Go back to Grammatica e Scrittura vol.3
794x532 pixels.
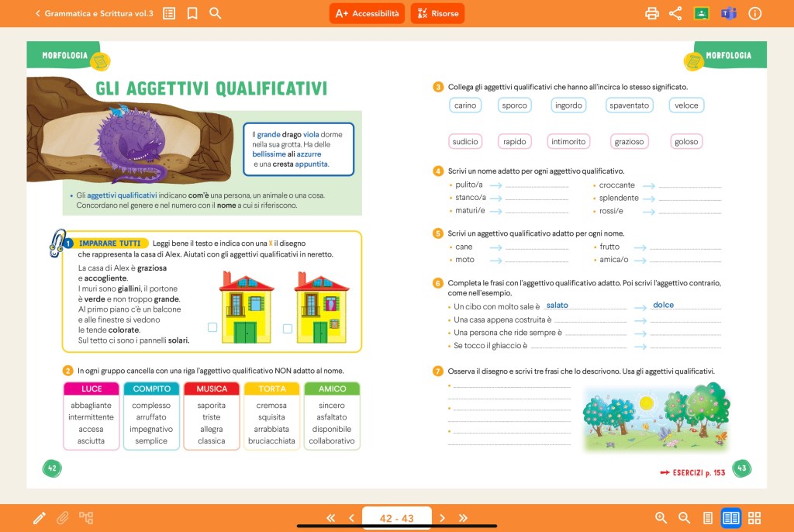point(93,13)
